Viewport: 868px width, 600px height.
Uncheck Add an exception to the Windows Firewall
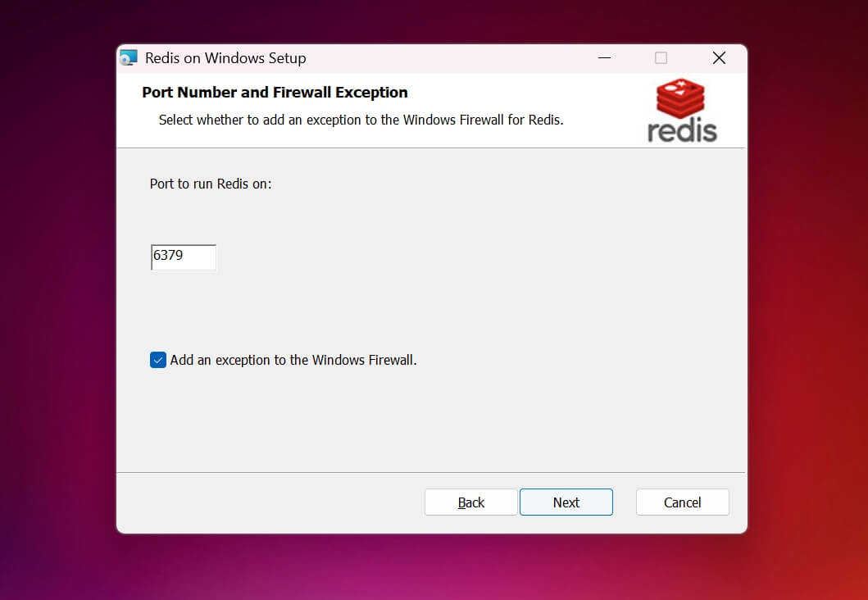[157, 360]
